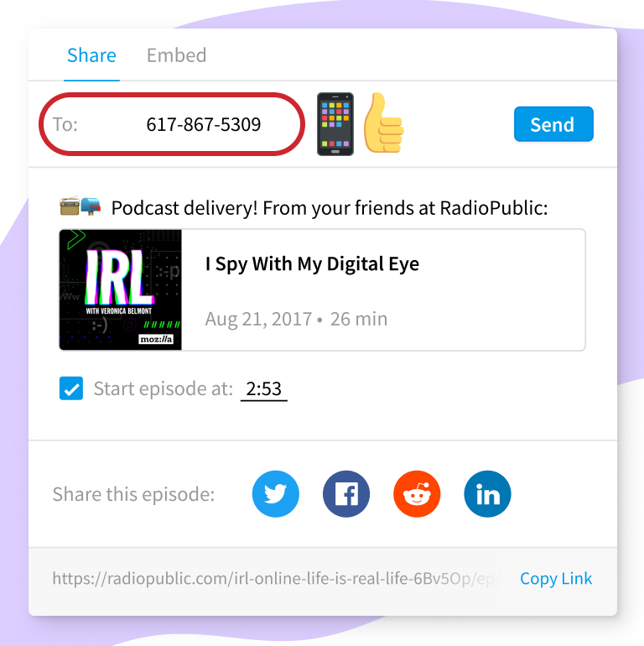Share the episode on Facebook
644x646 pixels.
coord(346,493)
